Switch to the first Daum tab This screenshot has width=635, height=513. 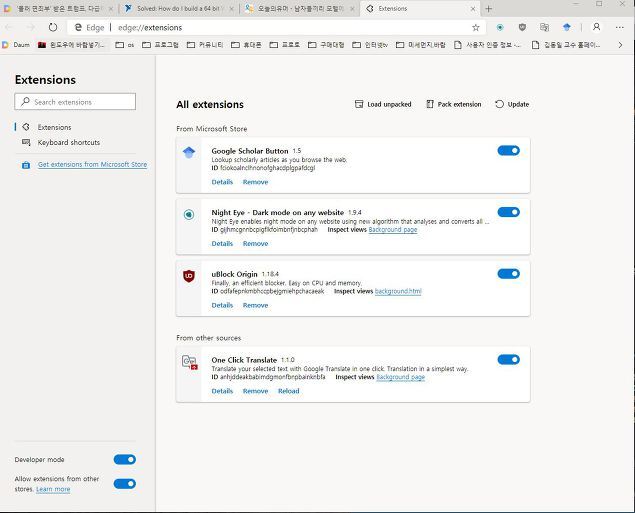point(60,9)
